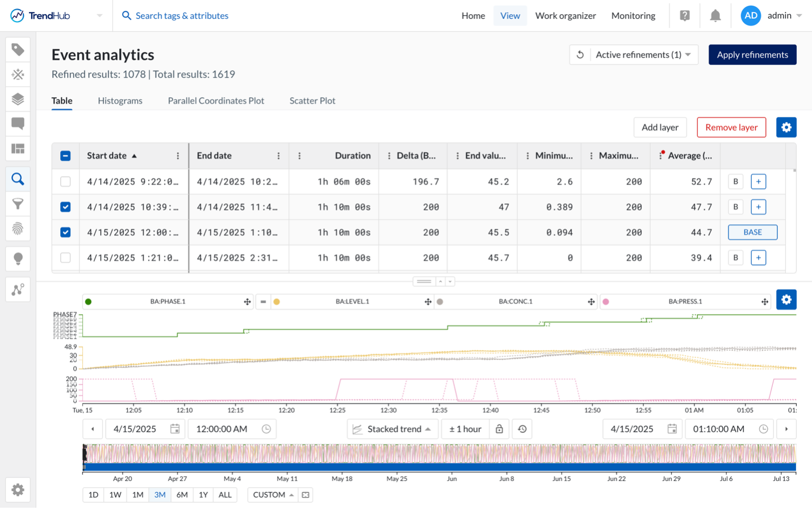
Task: Open the layers panel from the sidebar
Action: pos(18,98)
